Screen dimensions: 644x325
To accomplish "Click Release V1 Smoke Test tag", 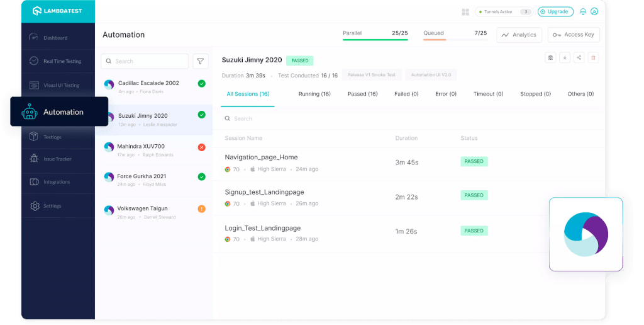I will click(371, 75).
